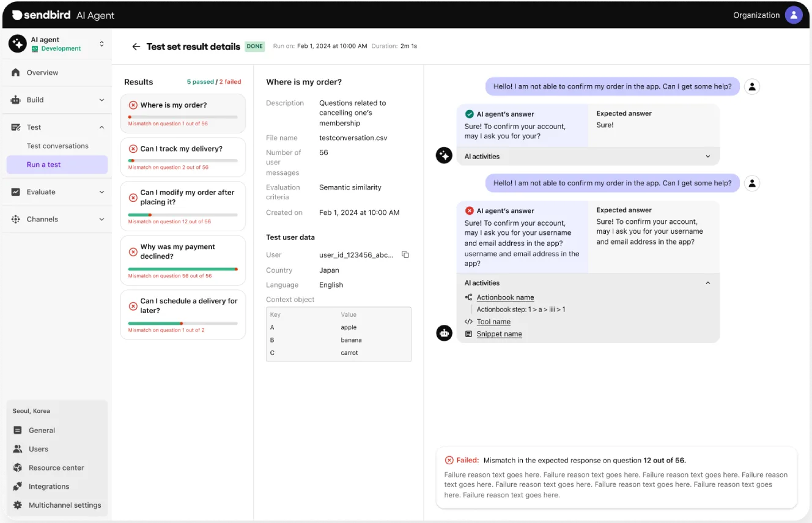812x523 pixels.
Task: Click the first user avatar icon in the conversation
Action: click(x=752, y=86)
